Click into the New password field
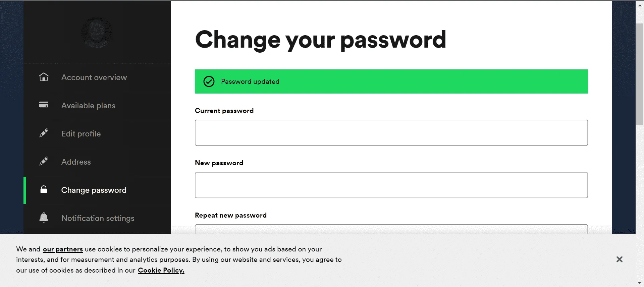This screenshot has height=287, width=644. 391,185
